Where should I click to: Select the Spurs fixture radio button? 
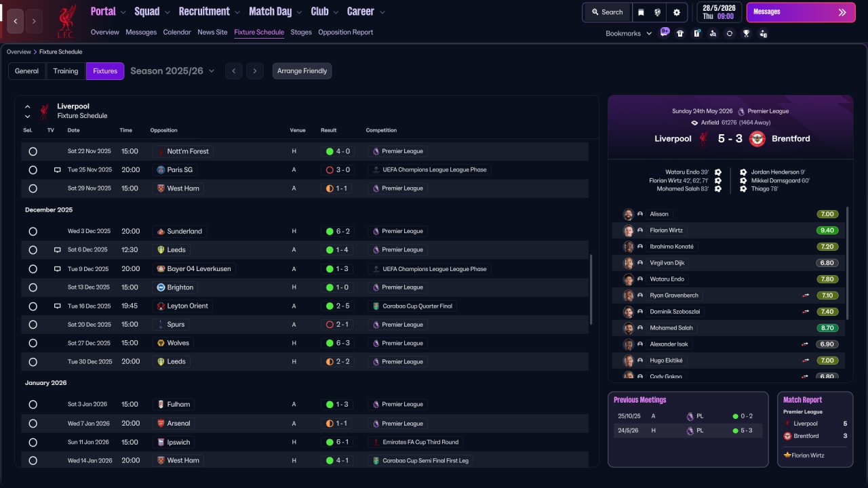tap(33, 325)
